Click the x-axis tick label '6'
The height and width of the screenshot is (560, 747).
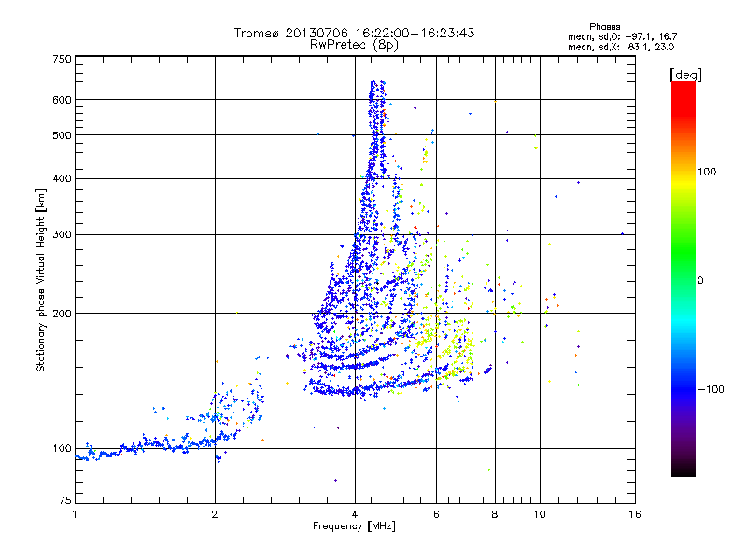pos(436,514)
